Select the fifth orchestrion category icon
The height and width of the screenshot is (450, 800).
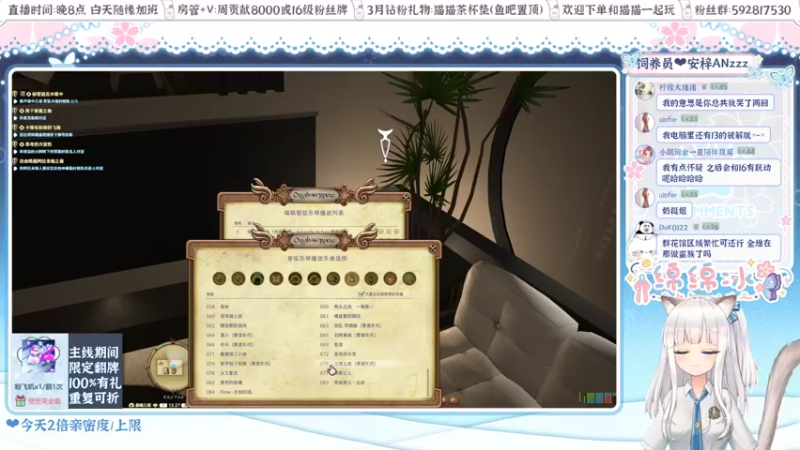point(295,279)
